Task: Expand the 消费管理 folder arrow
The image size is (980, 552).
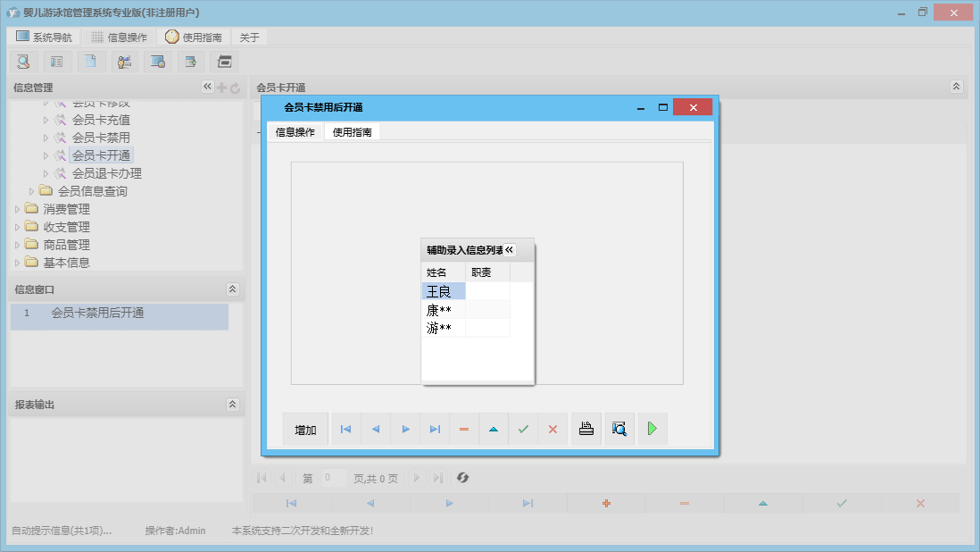Action: 18,209
